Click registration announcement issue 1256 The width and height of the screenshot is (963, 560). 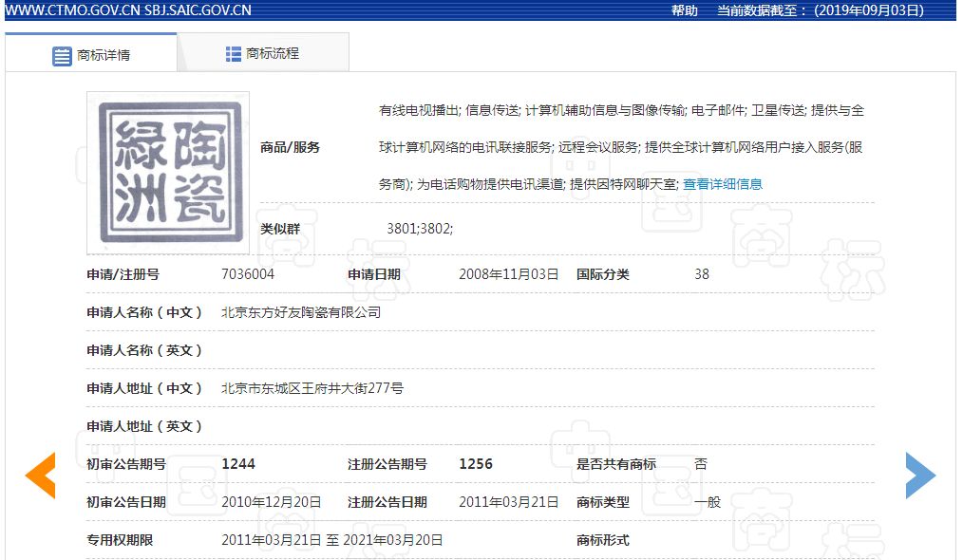tap(476, 463)
